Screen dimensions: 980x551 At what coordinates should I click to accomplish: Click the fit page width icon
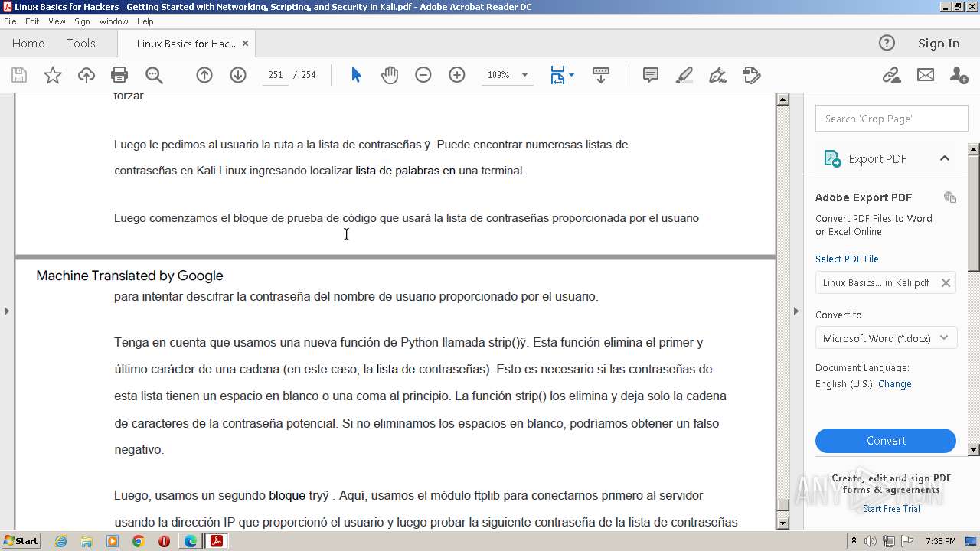pos(557,75)
